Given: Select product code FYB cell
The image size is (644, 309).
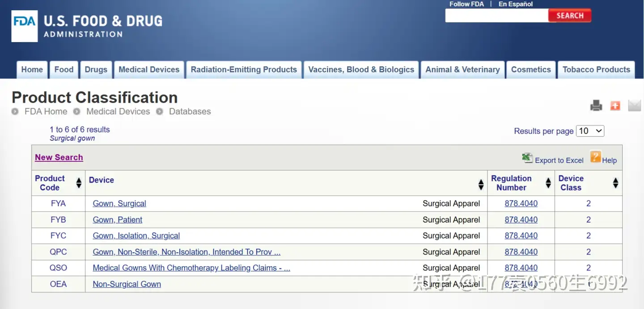Looking at the screenshot, I should (58, 220).
